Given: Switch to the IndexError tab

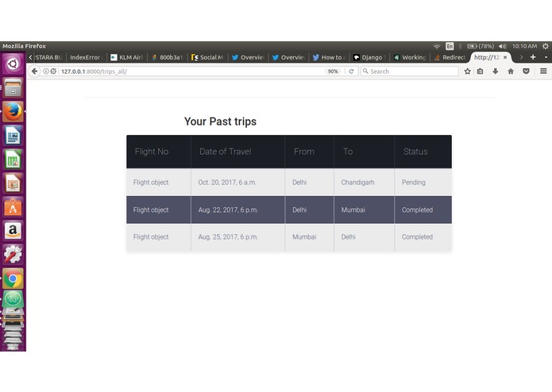Looking at the screenshot, I should click(86, 57).
